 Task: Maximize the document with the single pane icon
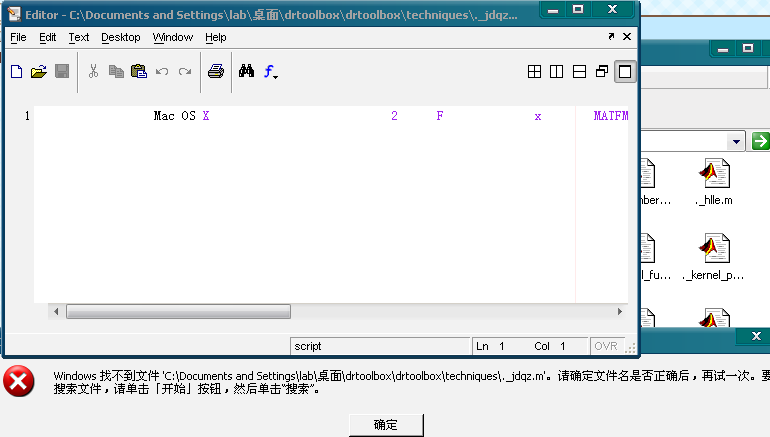tap(625, 72)
